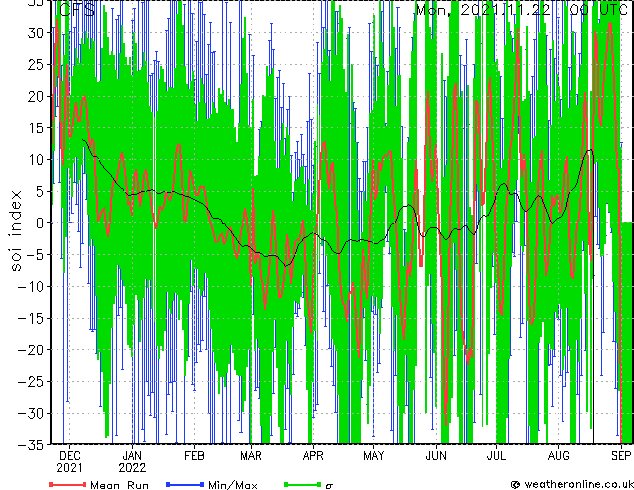Click the "−30" y-axis tick label
Viewport: 634px width, 490px height.
(31, 413)
